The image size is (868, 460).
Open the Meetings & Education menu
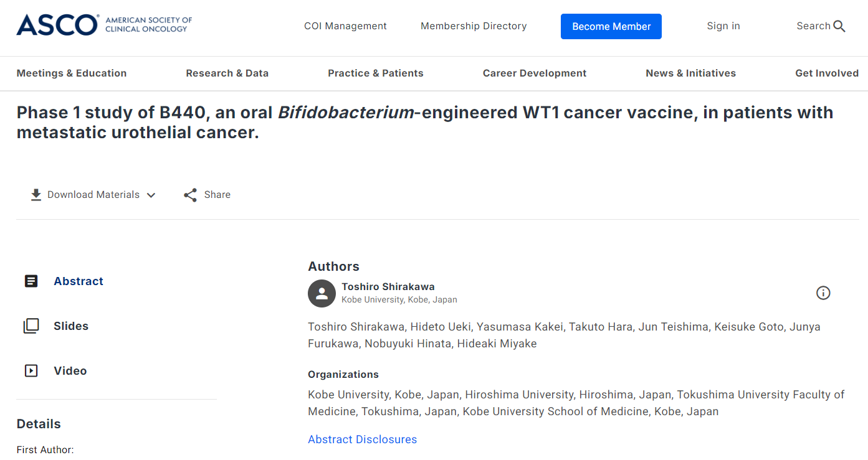click(72, 73)
